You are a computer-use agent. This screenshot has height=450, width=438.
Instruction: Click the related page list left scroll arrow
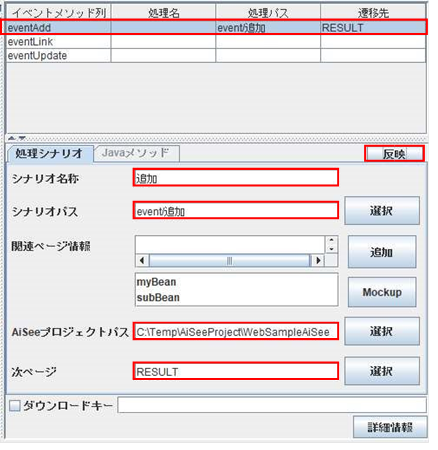pos(142,260)
